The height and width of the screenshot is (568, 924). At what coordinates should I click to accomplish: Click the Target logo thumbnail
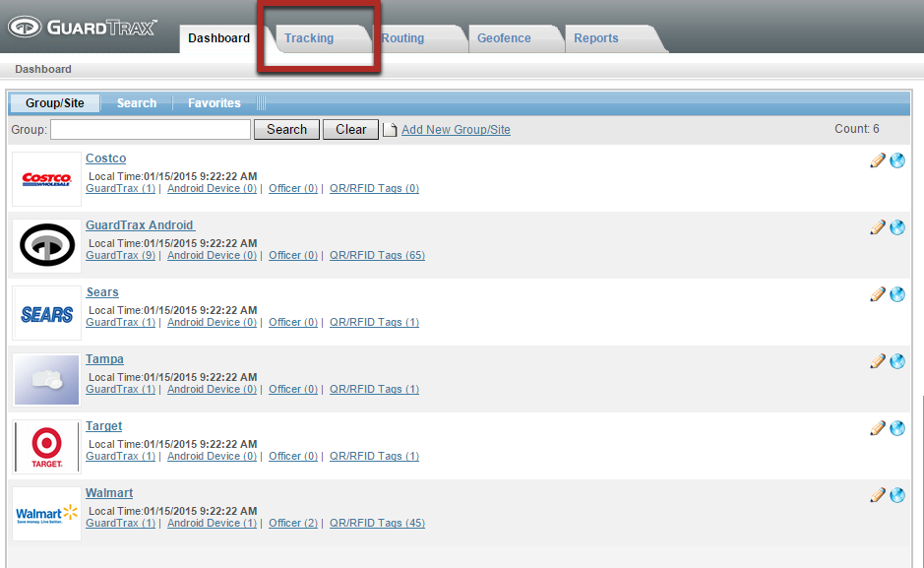pyautogui.click(x=46, y=447)
